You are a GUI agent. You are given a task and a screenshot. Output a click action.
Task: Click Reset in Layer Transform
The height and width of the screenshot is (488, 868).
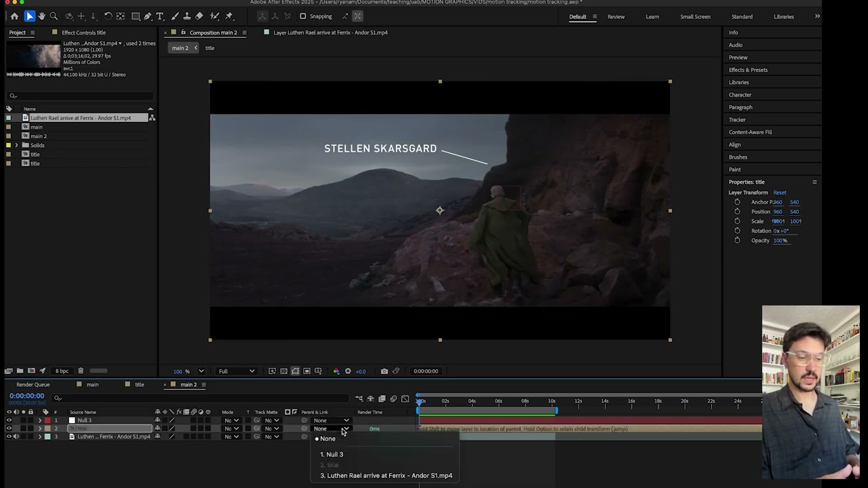point(780,192)
